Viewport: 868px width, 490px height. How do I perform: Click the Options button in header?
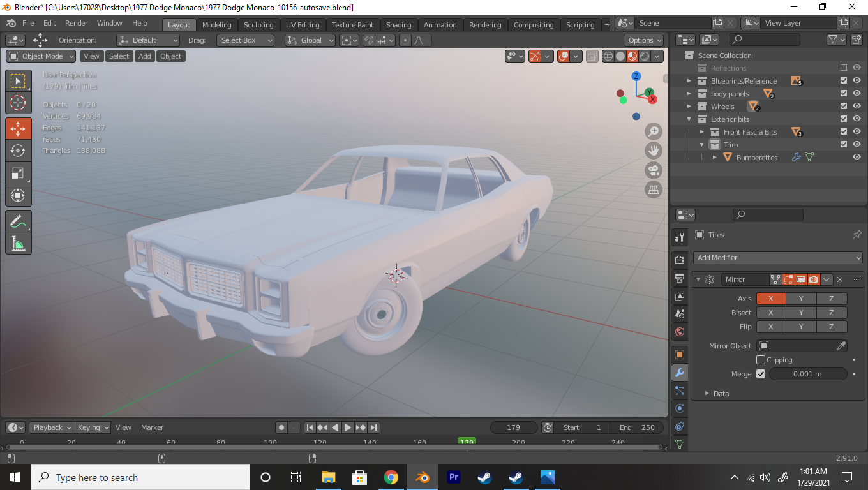645,40
